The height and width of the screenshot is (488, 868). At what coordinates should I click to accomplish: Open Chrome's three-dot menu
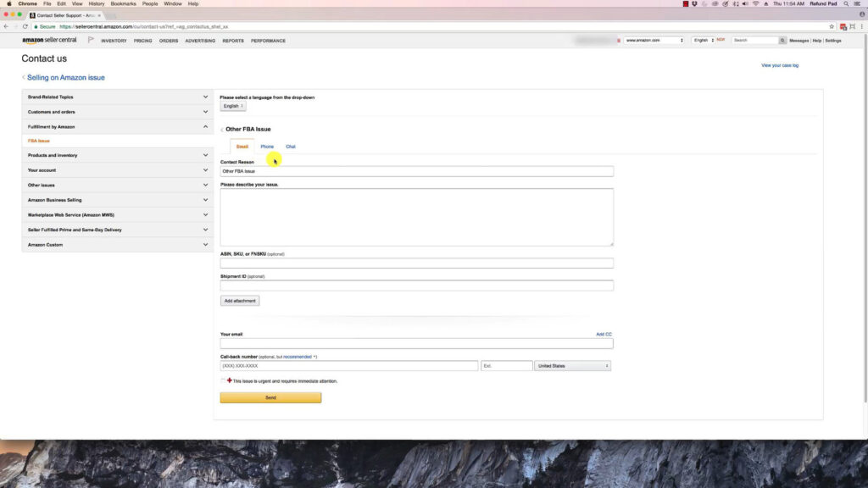[x=861, y=26]
